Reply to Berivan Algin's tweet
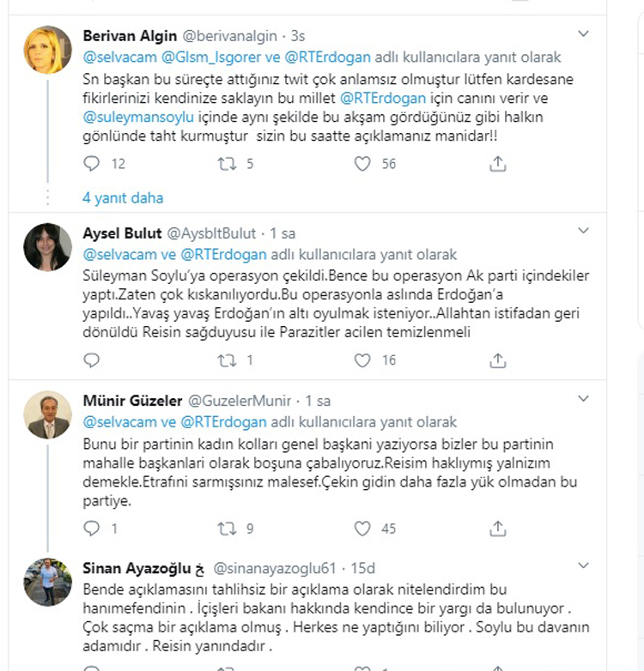The image size is (644, 671). [x=92, y=163]
